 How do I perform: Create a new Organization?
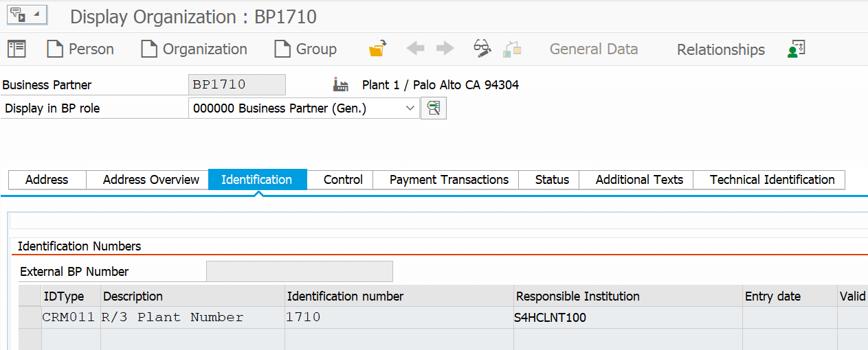[x=194, y=49]
